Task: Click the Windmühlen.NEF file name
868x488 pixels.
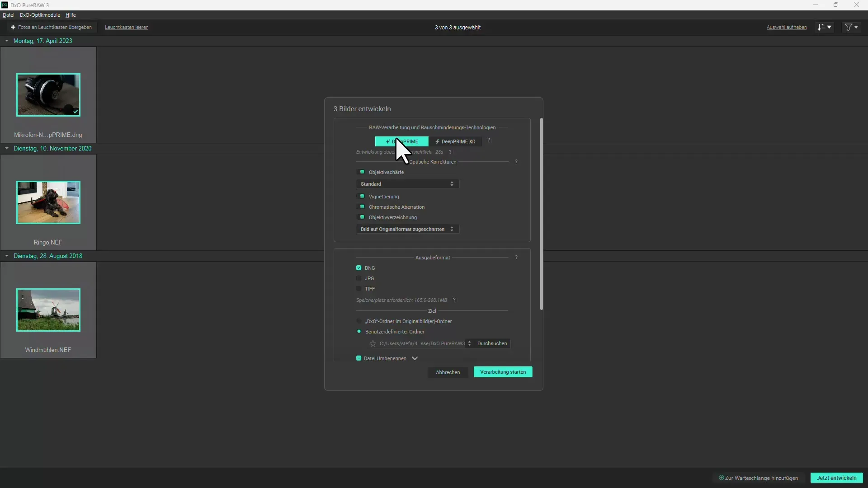Action: [48, 350]
